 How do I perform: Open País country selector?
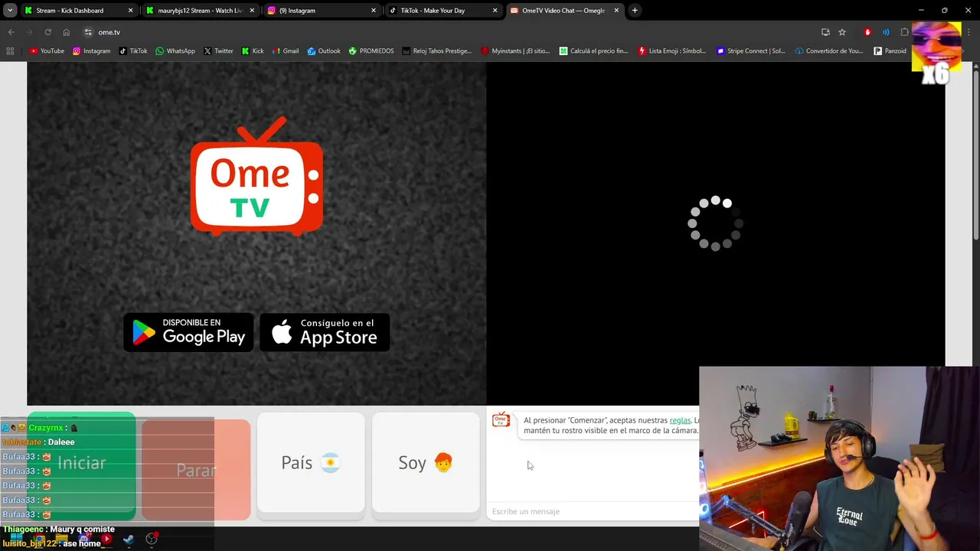coord(311,462)
